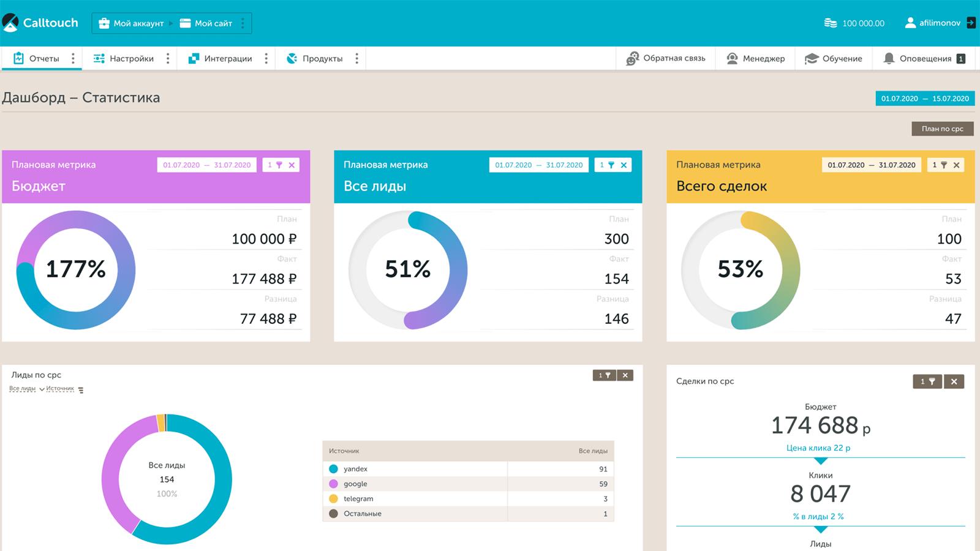Select the telegram row in the source table
Screen dimensions: 980x551
(x=468, y=499)
